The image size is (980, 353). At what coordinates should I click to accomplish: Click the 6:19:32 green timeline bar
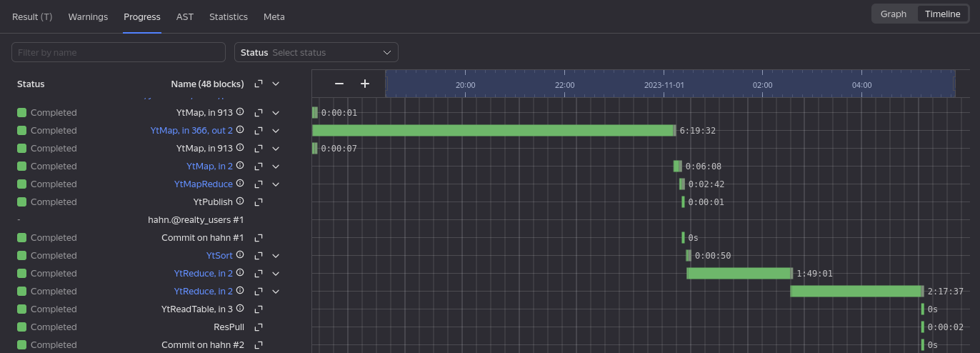tap(493, 131)
